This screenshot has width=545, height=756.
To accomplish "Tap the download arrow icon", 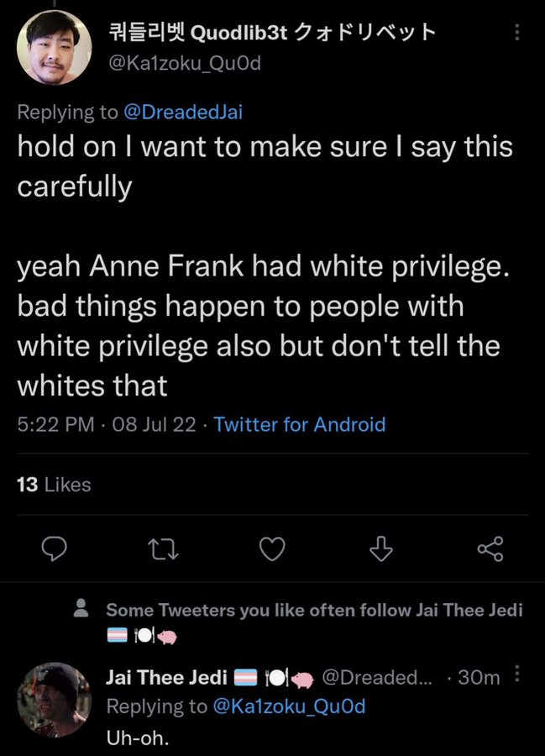I will point(380,549).
